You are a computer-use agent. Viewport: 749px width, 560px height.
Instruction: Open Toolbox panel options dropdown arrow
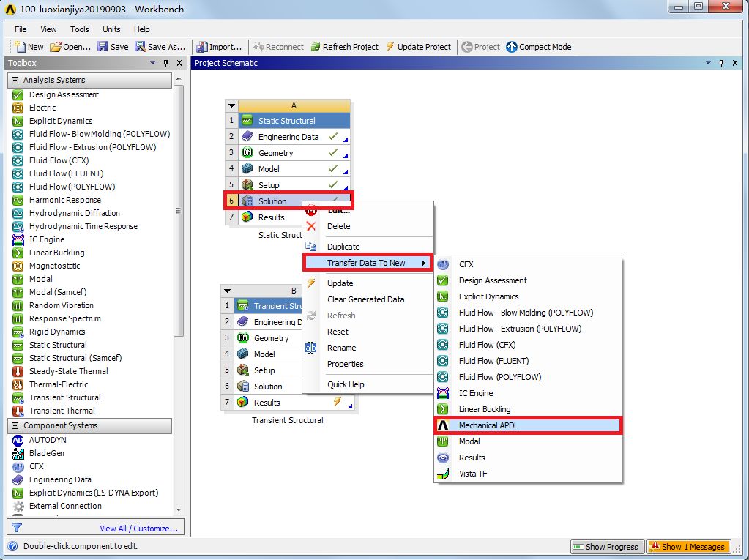153,63
